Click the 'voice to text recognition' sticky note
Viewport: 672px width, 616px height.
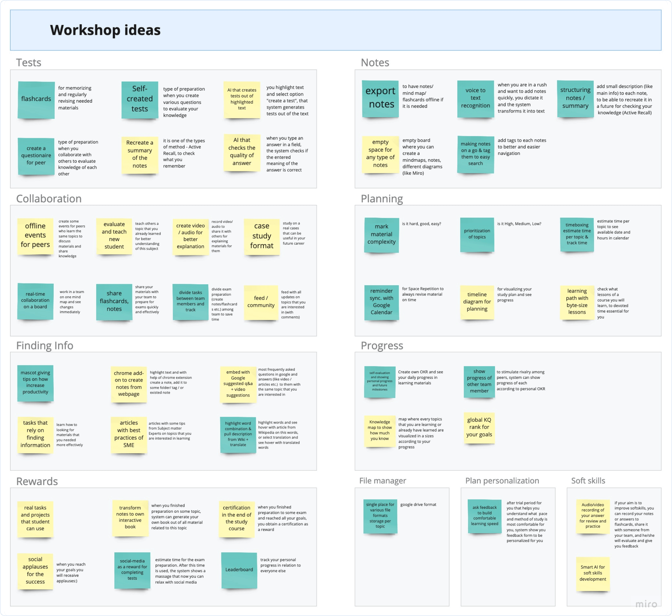coord(474,102)
